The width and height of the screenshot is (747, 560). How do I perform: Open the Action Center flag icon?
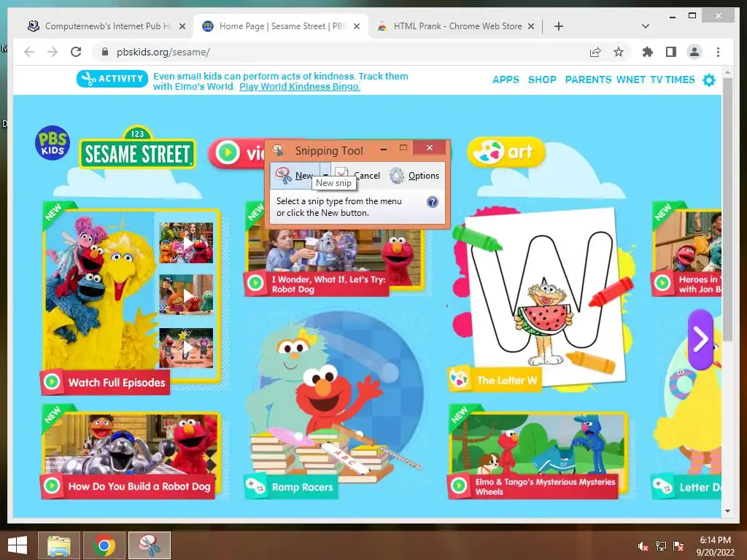pos(678,546)
